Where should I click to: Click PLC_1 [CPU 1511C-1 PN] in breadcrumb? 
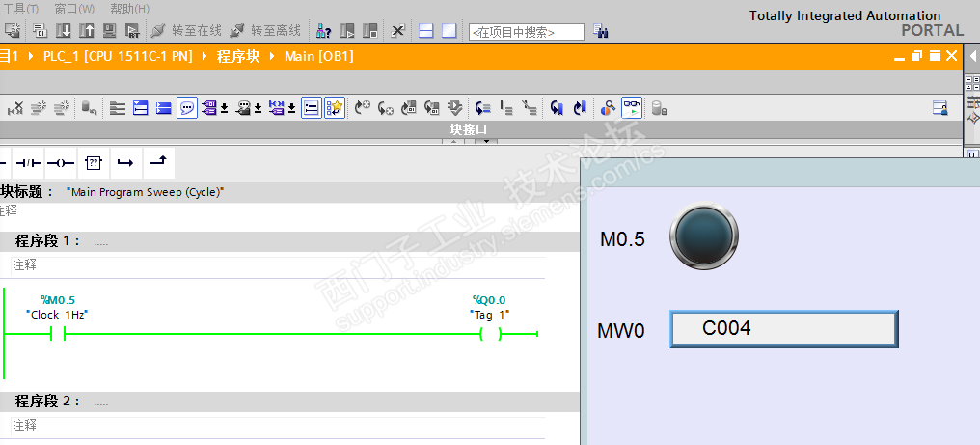(x=118, y=56)
